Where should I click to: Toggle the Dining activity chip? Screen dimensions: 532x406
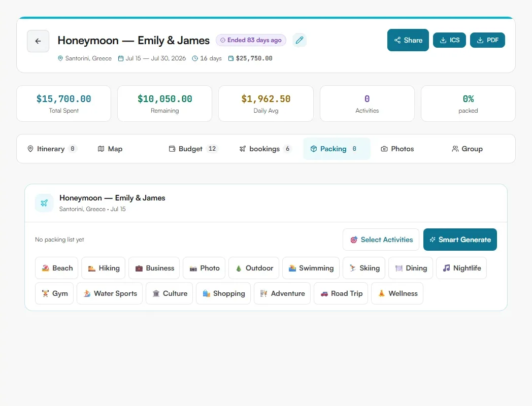tap(411, 268)
